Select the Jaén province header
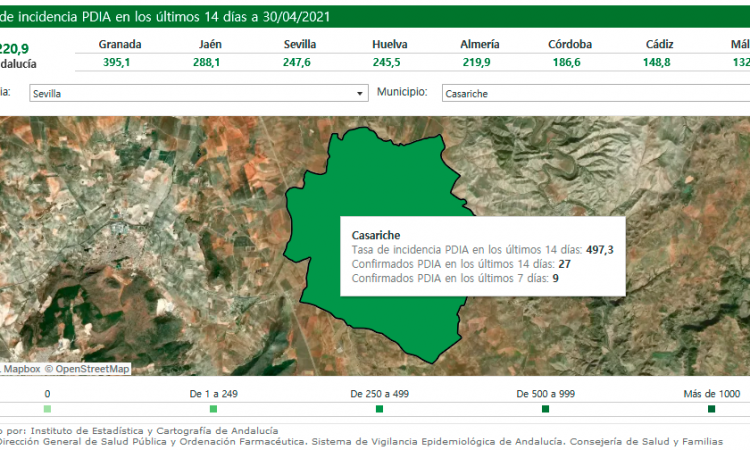This screenshot has height=450, width=750. point(210,45)
